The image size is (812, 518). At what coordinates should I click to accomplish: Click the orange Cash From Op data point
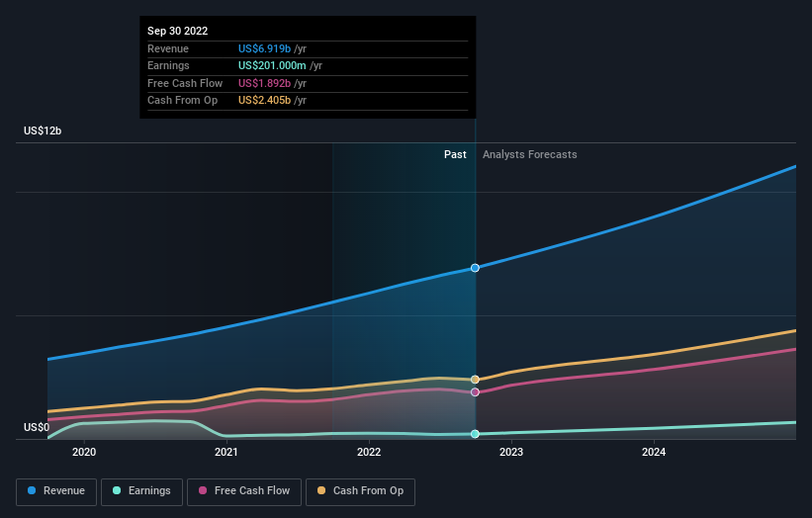475,380
